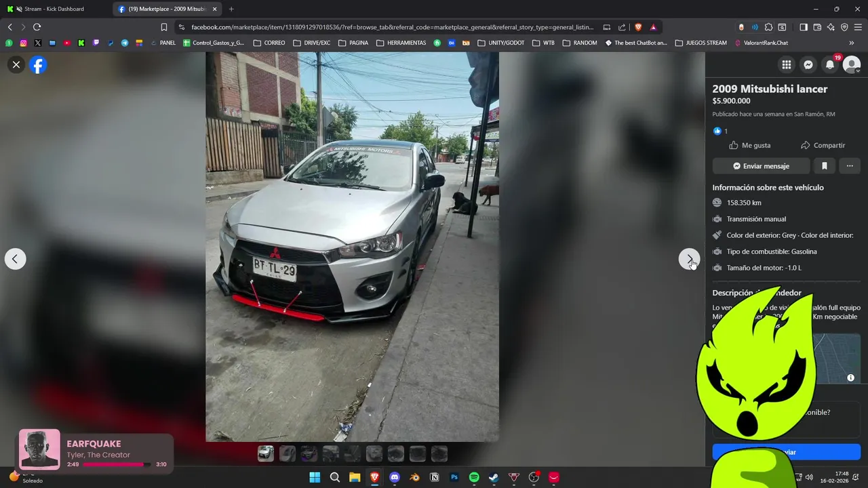868x488 pixels.
Task: Show the previous listing photo
Action: (x=15, y=259)
